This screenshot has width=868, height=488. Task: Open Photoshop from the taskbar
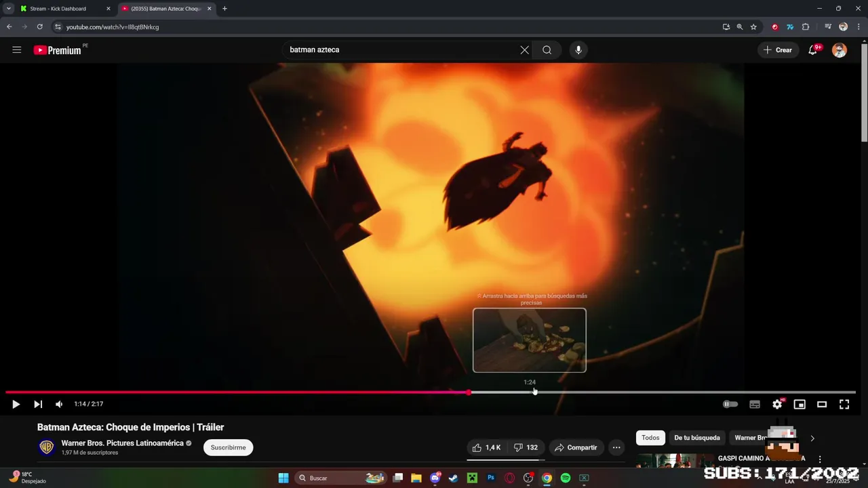(x=491, y=478)
